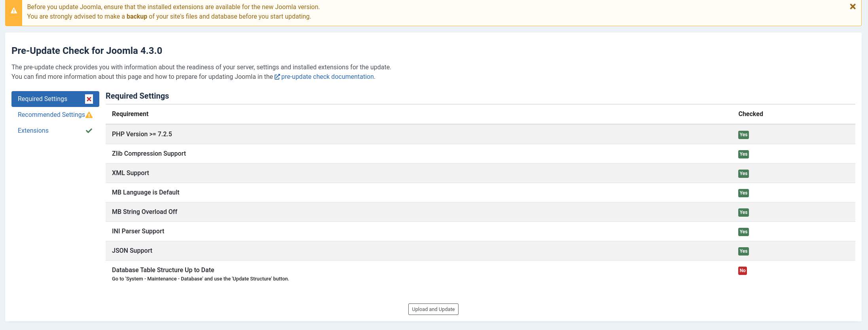
Task: Click Yes badge for Zlib Compression row
Action: click(x=743, y=154)
